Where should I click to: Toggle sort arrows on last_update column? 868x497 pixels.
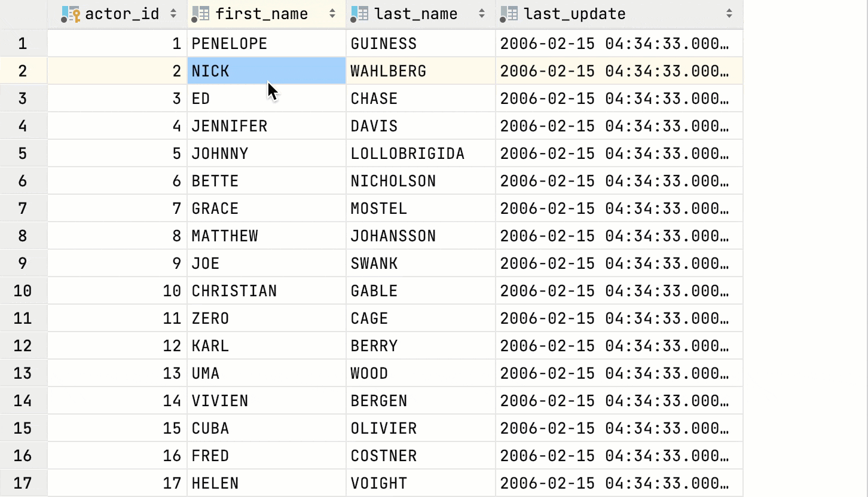point(729,14)
